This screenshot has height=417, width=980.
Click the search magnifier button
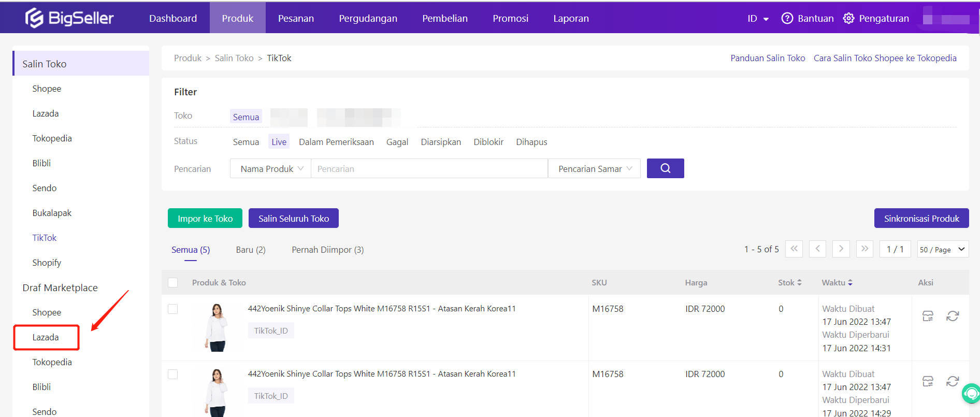(665, 168)
